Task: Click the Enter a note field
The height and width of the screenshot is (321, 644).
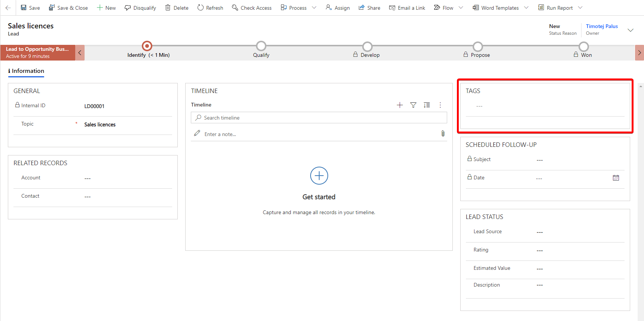Action: 318,134
